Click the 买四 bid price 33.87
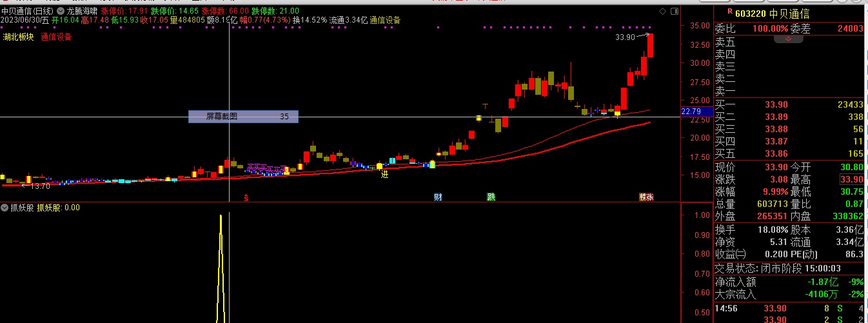This screenshot has width=868, height=323. coord(776,141)
